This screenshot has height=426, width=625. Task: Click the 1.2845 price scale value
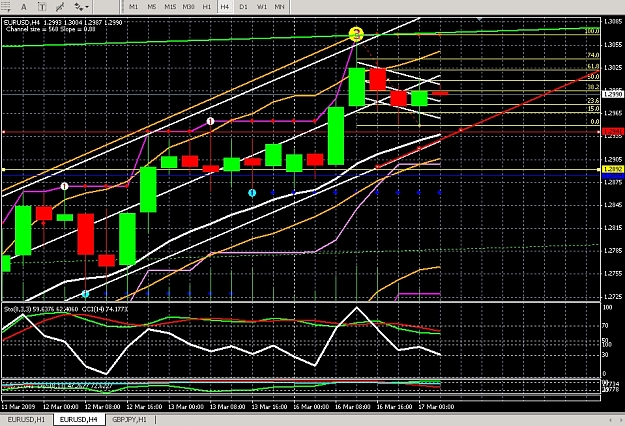pos(613,205)
